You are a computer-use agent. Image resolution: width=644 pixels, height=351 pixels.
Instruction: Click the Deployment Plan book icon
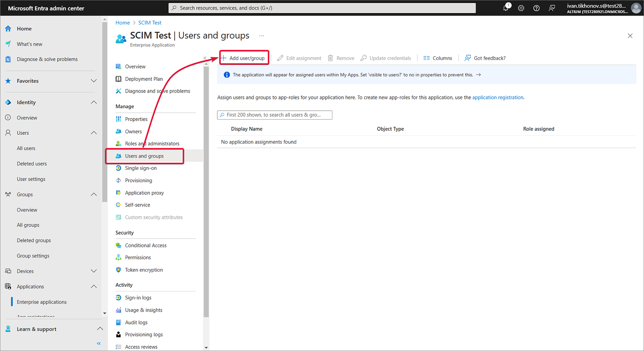tap(118, 79)
